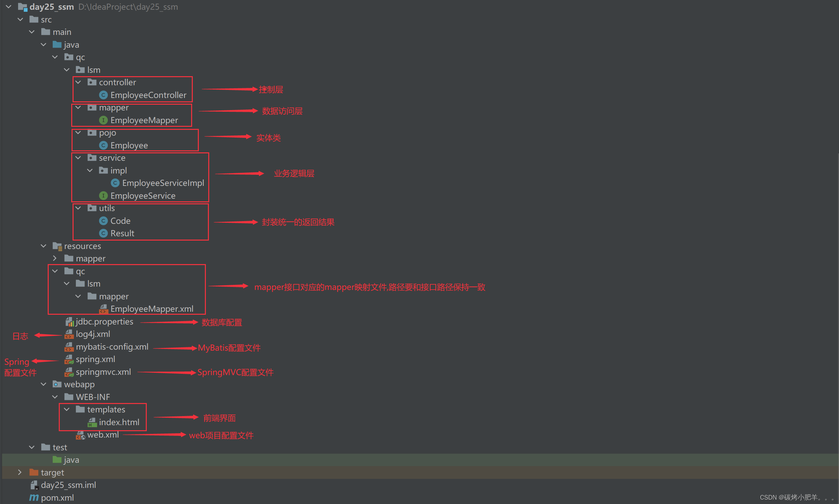Click the spring.xml config icon
This screenshot has height=504, width=839.
69,359
